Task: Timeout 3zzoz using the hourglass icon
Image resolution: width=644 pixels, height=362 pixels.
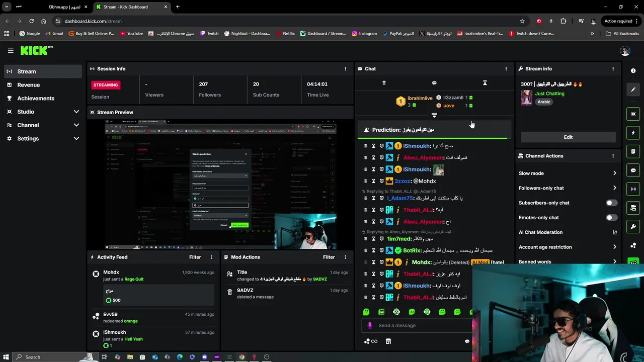Action: [x=373, y=181]
